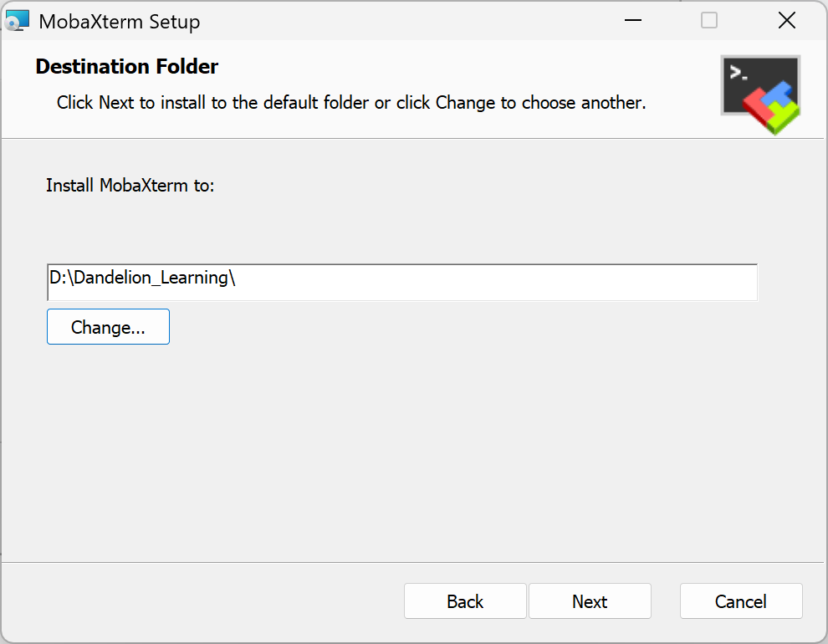This screenshot has width=828, height=644.
Task: Click the installer icon in the title bar
Action: pos(17,21)
